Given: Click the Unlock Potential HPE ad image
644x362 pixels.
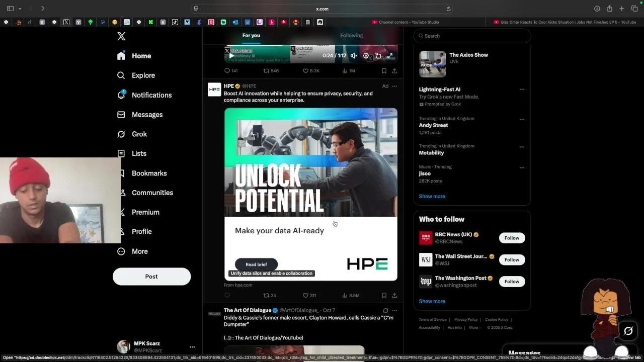Looking at the screenshot, I should 311,162.
